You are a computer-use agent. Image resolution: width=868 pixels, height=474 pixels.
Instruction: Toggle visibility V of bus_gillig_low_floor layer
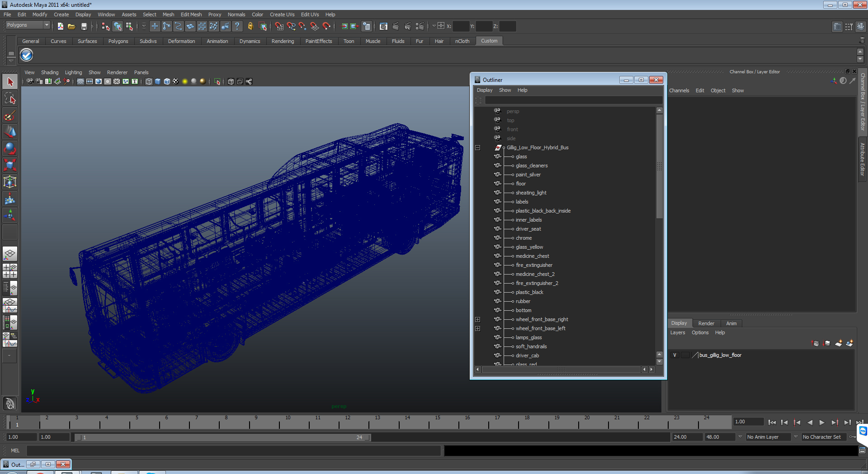pyautogui.click(x=675, y=355)
